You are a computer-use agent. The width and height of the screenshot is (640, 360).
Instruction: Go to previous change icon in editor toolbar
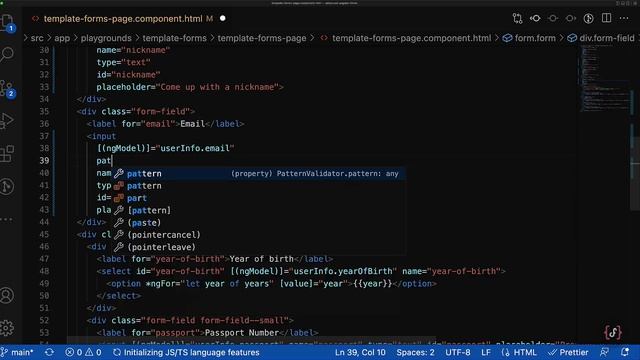tap(535, 18)
